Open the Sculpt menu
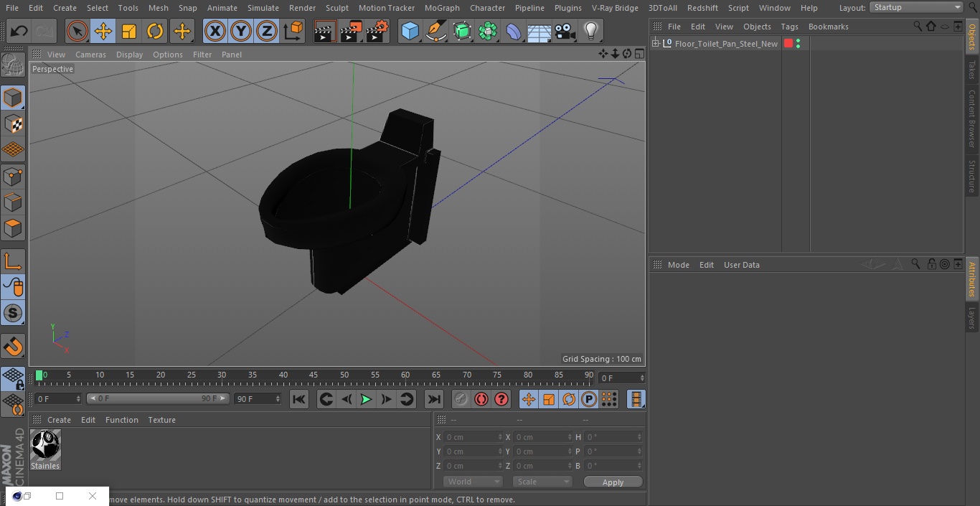Screen dimensions: 980x506 click(x=336, y=8)
